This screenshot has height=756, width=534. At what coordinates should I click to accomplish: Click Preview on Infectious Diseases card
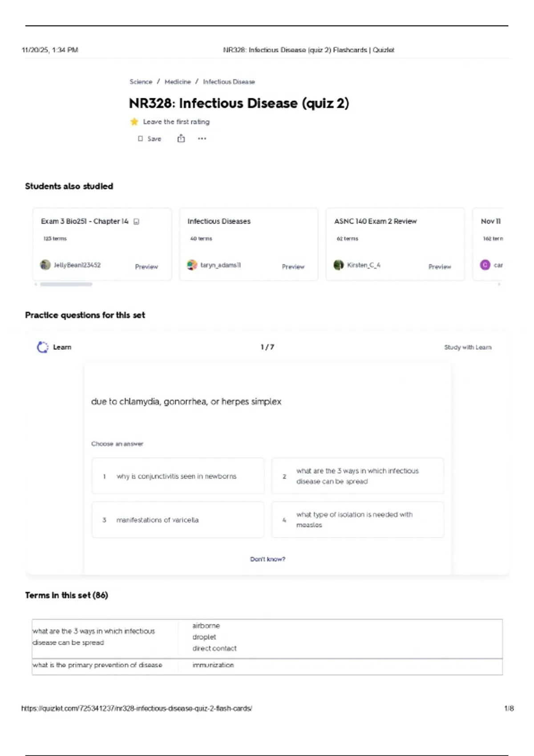click(293, 267)
